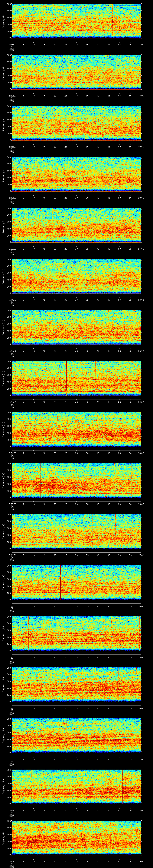Click the 15:31:00 start time label

(12, 810)
